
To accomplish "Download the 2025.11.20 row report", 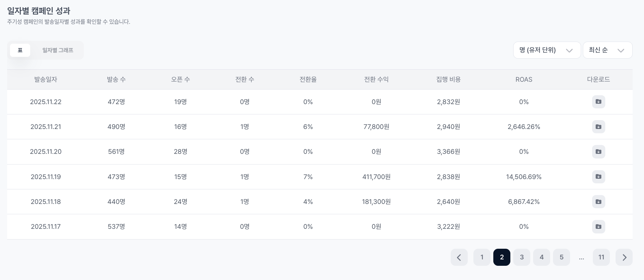I will [x=599, y=152].
